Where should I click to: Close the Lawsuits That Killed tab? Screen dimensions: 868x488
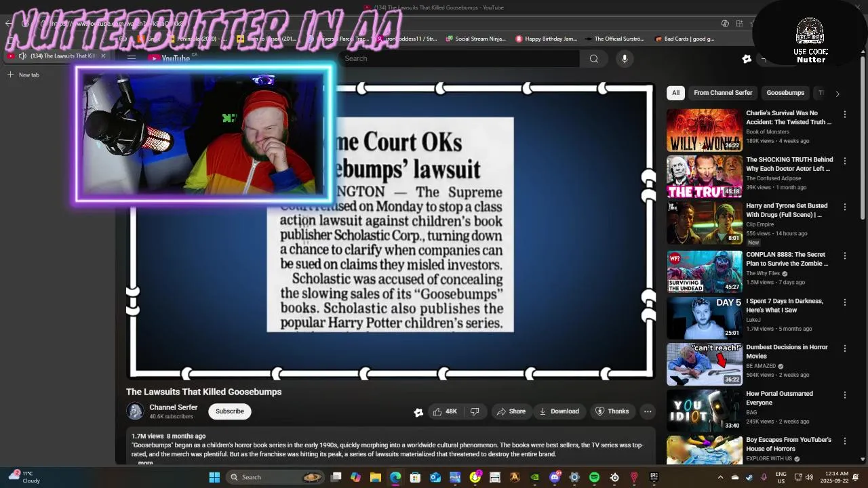tap(103, 56)
